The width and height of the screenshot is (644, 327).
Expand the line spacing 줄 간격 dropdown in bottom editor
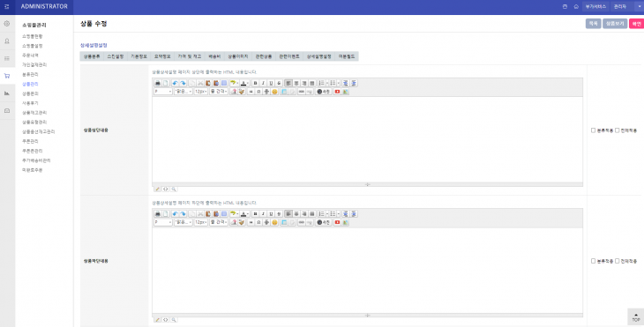[219, 222]
